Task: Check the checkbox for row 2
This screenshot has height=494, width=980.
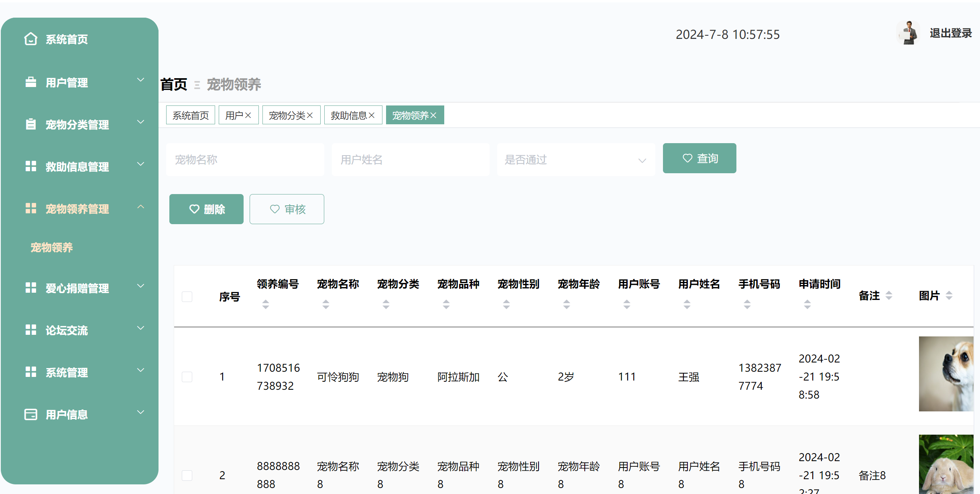Action: [x=187, y=475]
